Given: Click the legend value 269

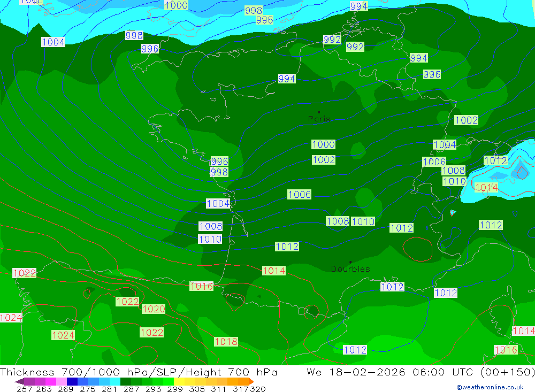Looking at the screenshot, I should 65,389.
